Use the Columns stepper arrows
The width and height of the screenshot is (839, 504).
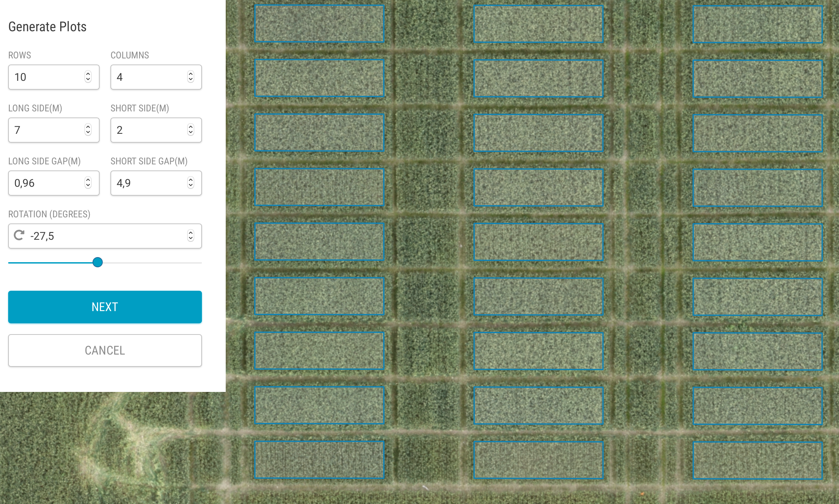[191, 77]
